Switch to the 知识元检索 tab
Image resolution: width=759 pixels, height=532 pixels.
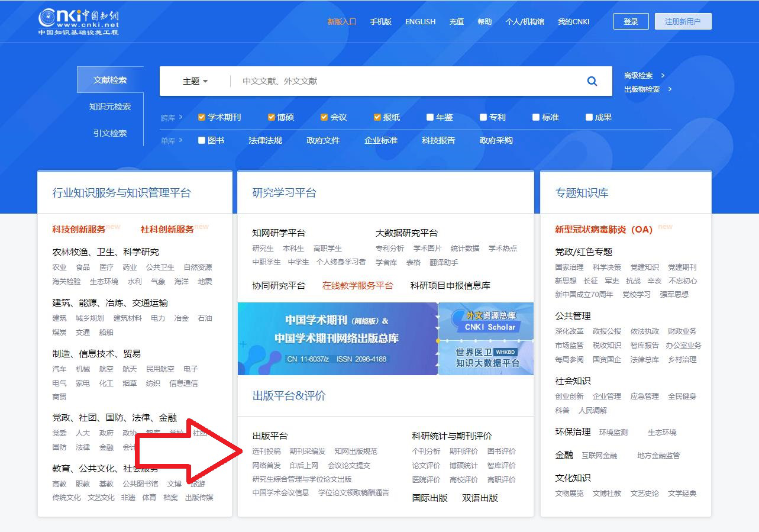pyautogui.click(x=110, y=107)
